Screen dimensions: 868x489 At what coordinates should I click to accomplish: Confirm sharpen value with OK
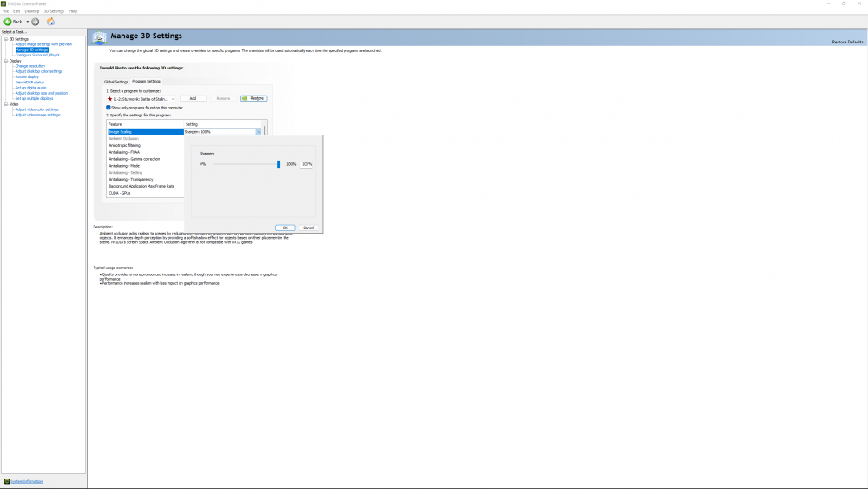(285, 228)
